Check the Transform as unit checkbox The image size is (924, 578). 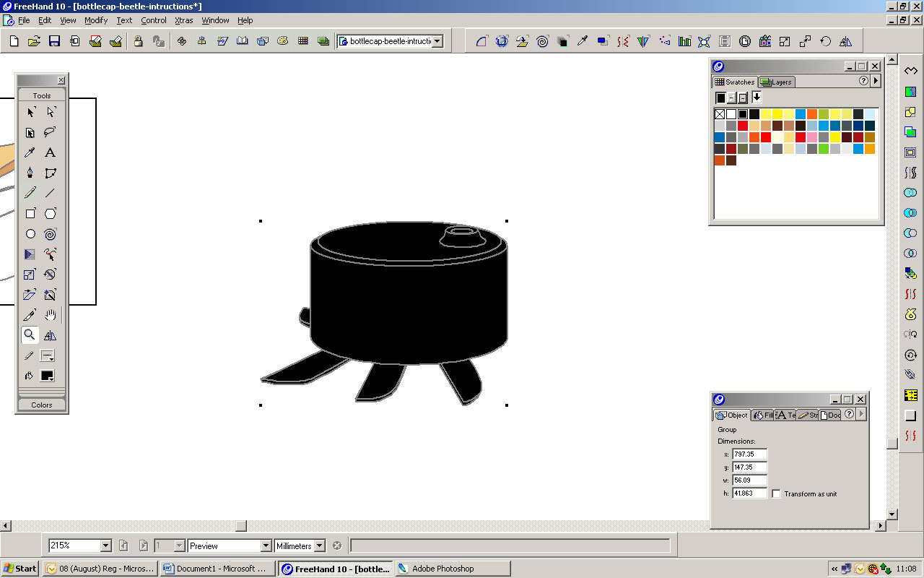coord(776,493)
